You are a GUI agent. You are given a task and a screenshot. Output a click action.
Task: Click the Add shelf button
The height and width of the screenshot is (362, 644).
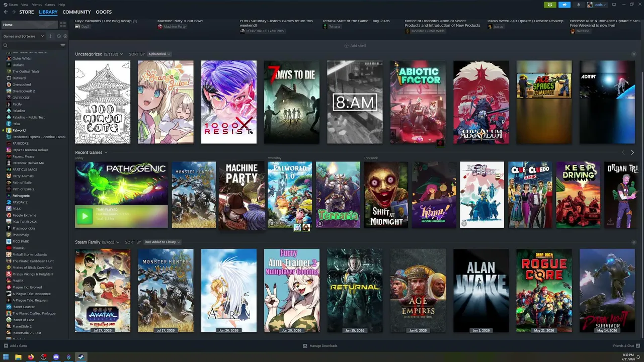click(x=355, y=46)
